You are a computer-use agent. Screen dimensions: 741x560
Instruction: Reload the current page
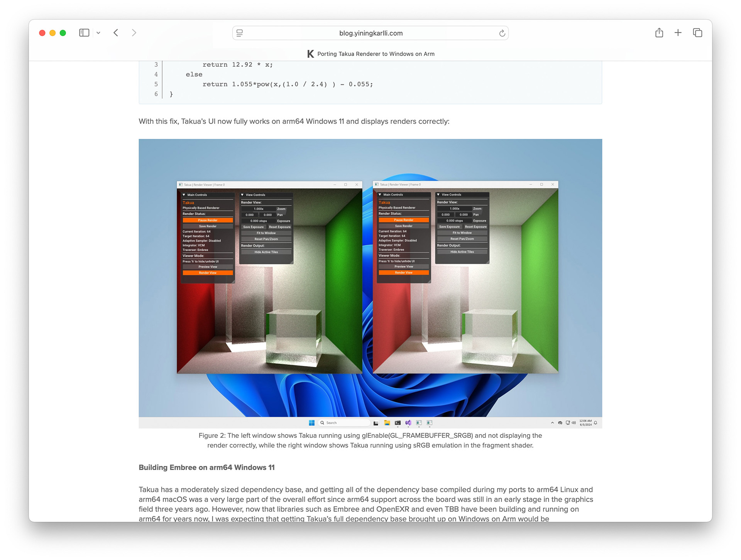point(502,33)
